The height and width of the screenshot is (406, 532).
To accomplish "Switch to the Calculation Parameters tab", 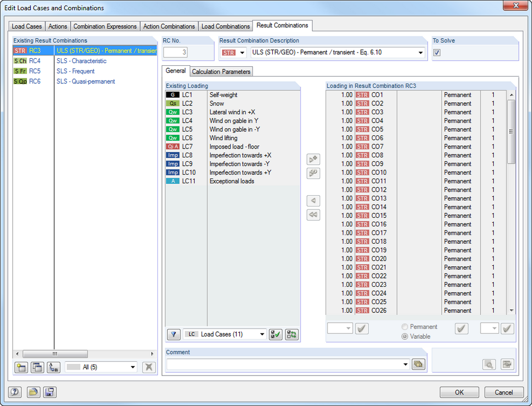I will click(x=221, y=72).
